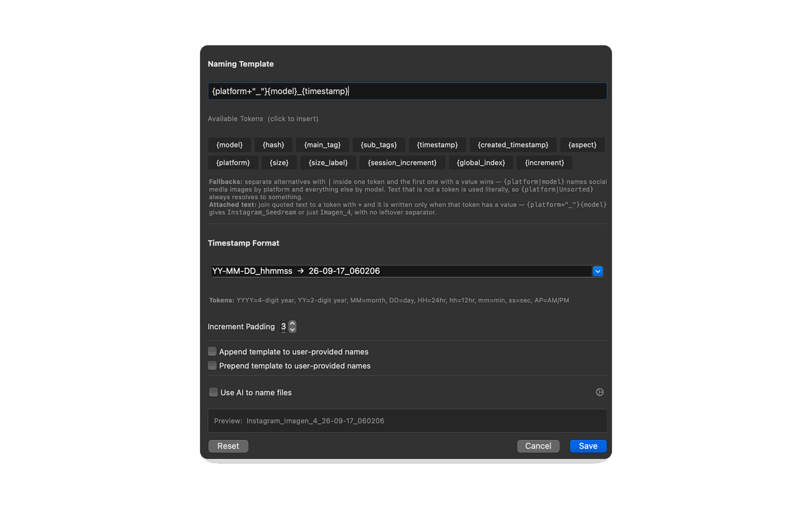Click the "Naming Template" heading
This screenshot has height=508, width=812.
241,64
